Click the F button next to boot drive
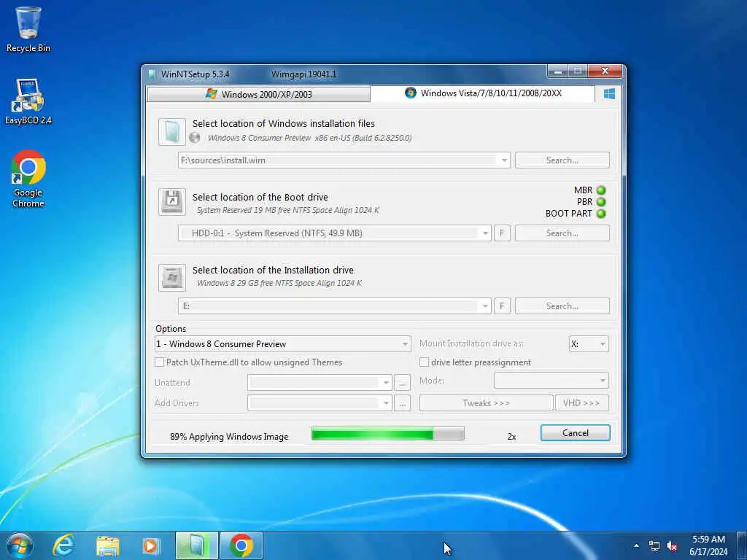The height and width of the screenshot is (560, 747). (x=502, y=233)
